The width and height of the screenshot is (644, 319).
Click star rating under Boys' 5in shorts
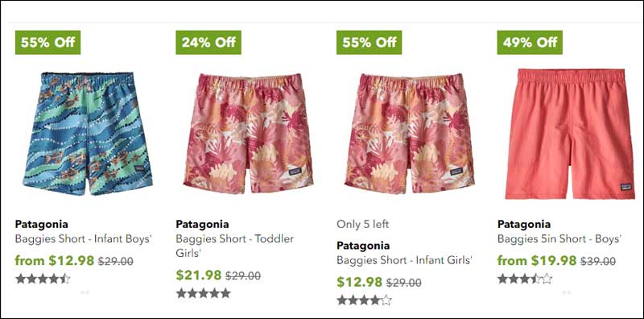click(525, 279)
